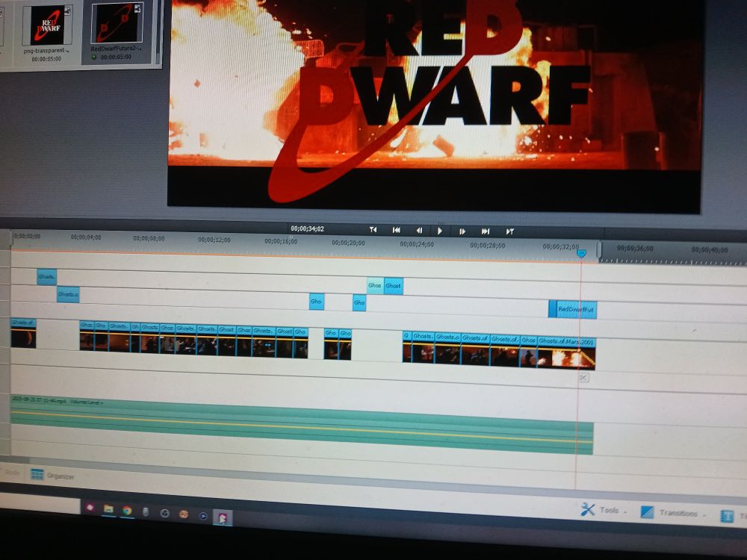Rewind playback in monitor controls

(x=397, y=230)
